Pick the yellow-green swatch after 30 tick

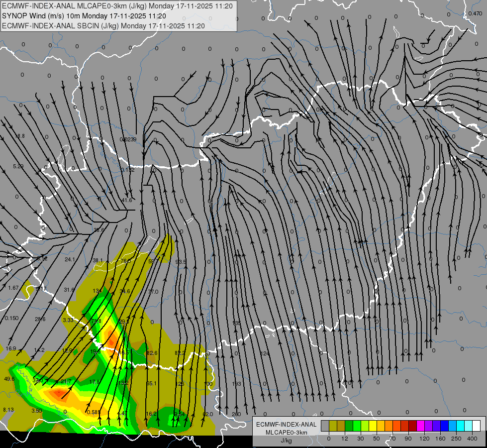tap(365, 426)
